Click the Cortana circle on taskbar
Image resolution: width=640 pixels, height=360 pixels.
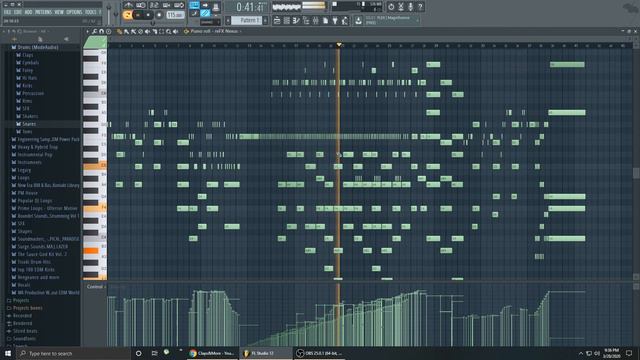click(x=139, y=353)
